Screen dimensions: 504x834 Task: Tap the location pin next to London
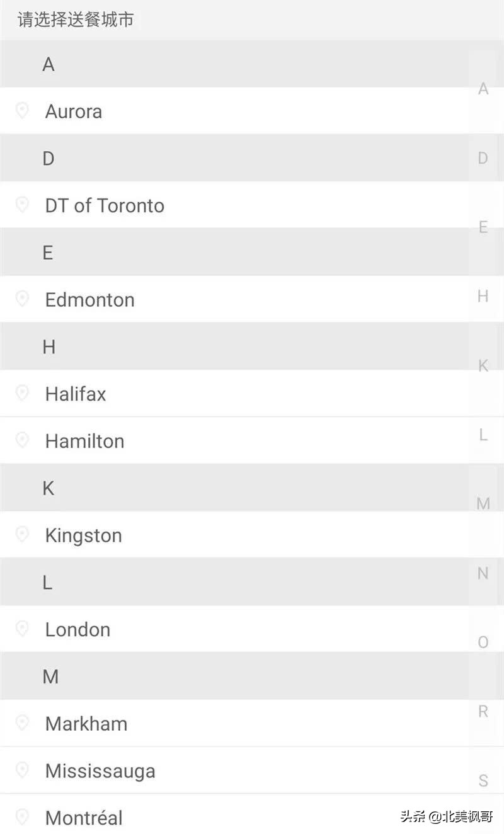click(x=22, y=629)
